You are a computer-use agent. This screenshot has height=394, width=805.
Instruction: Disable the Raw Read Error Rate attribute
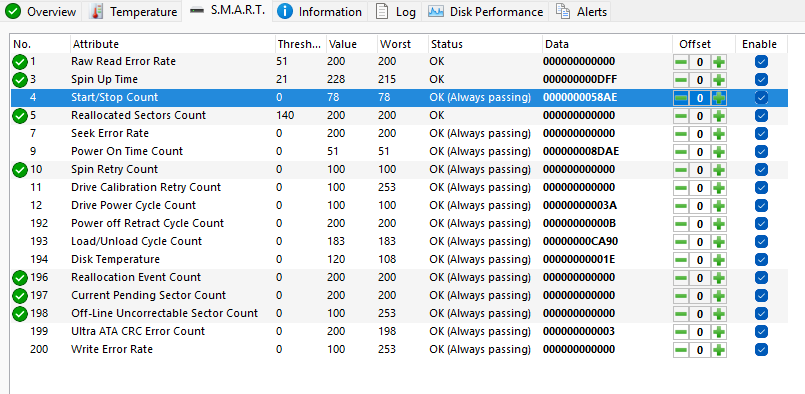coord(761,62)
